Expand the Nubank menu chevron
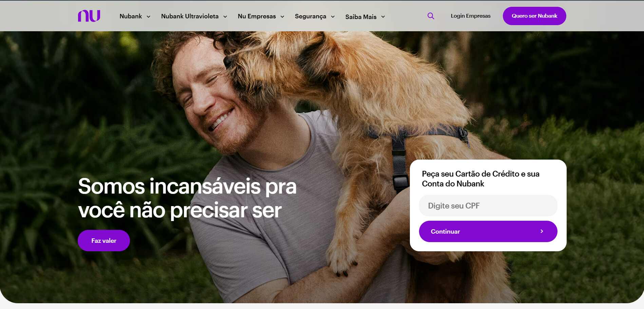Screen dimensions: 644x309 click(148, 17)
